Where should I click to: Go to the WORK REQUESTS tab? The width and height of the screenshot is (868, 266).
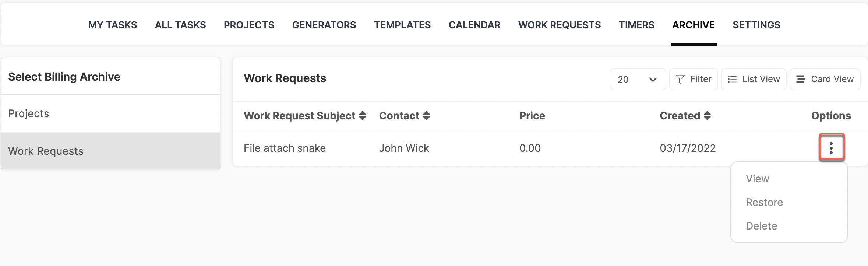560,25
